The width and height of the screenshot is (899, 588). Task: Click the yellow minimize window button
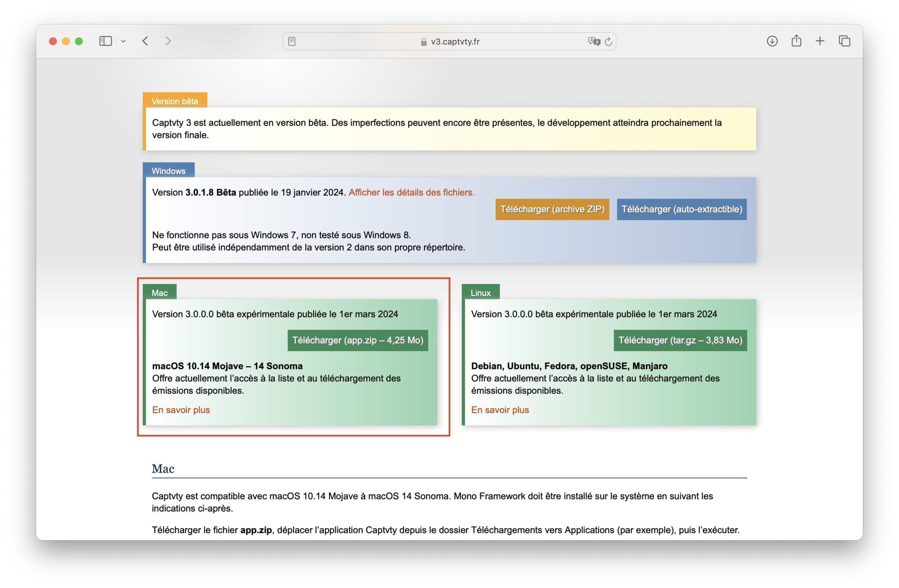point(66,41)
